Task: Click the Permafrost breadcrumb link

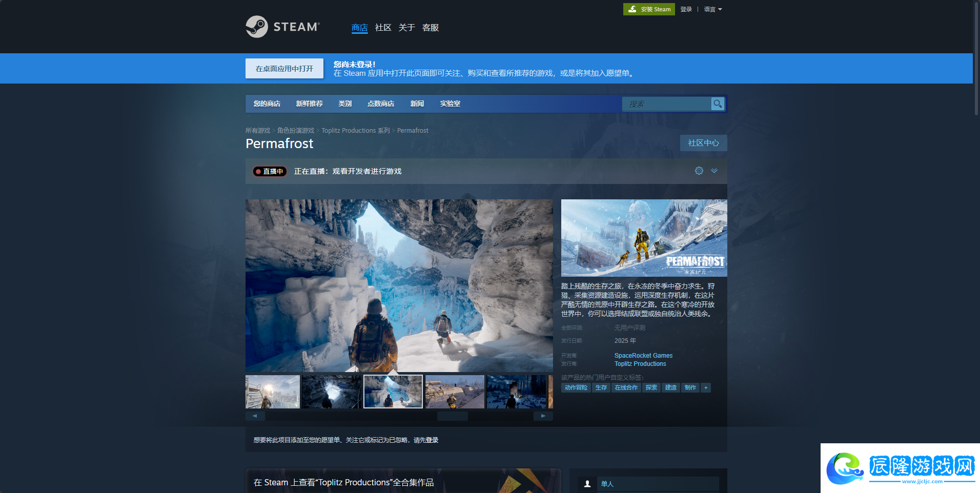Action: [x=413, y=131]
